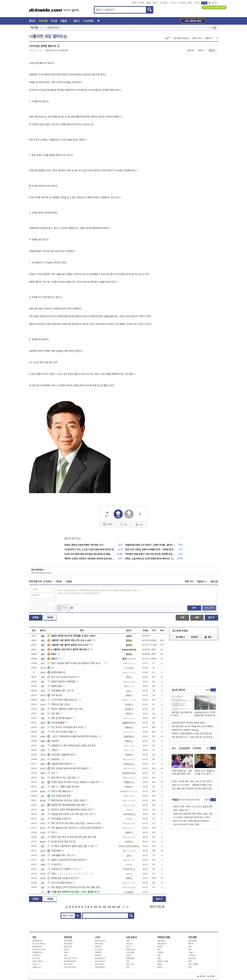Screen dimensions: 247x980
Task: Sort comments by 답글순
Action: tap(68, 582)
